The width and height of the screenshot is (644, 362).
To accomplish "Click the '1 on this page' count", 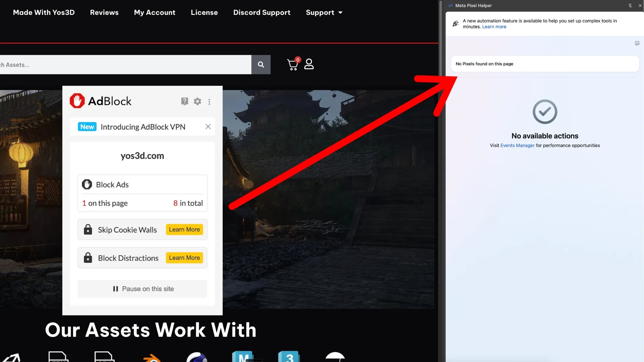I will pyautogui.click(x=105, y=203).
